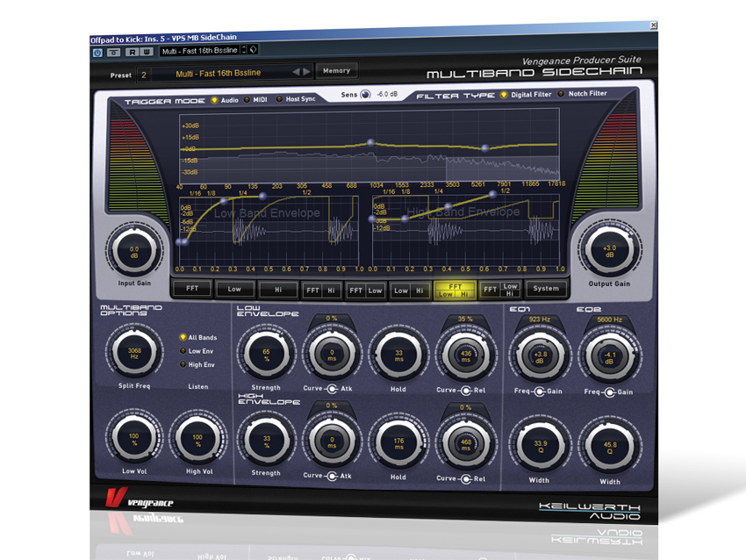Click EQ1 node on spectrum curve
This screenshot has height=560, width=746.
click(370, 142)
